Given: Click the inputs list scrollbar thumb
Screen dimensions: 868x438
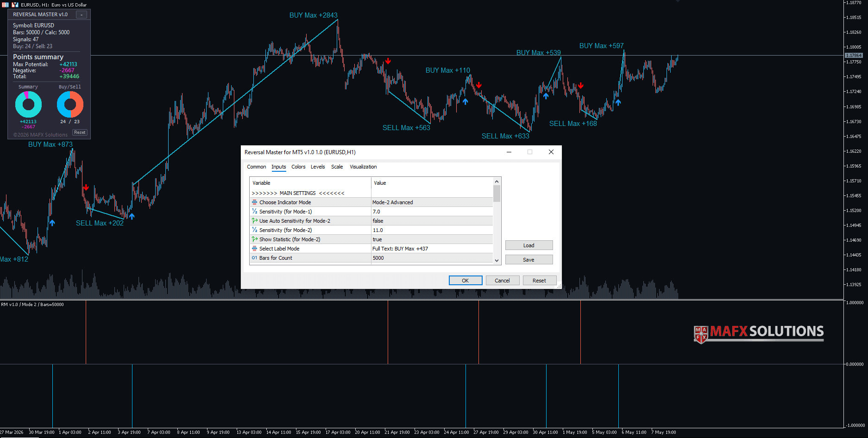Looking at the screenshot, I should pos(497,194).
